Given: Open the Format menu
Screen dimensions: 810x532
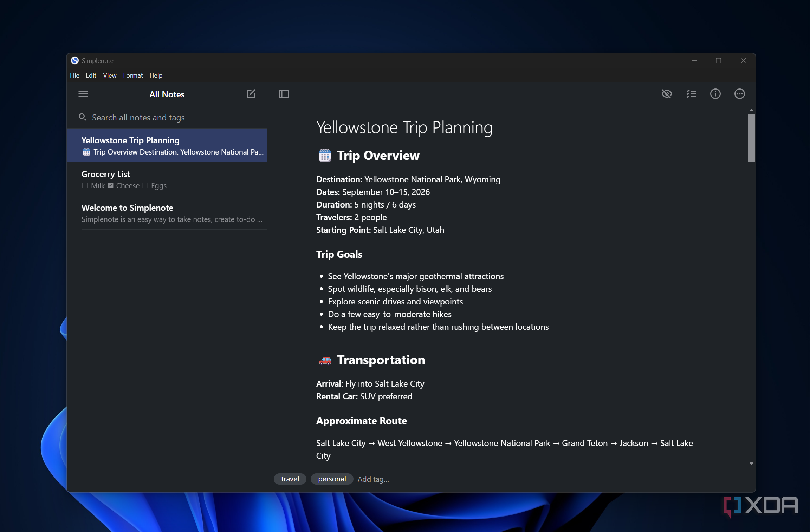Looking at the screenshot, I should pyautogui.click(x=133, y=75).
